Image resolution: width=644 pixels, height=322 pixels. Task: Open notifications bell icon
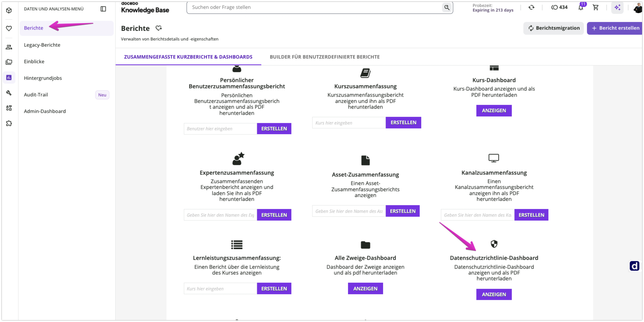[581, 7]
